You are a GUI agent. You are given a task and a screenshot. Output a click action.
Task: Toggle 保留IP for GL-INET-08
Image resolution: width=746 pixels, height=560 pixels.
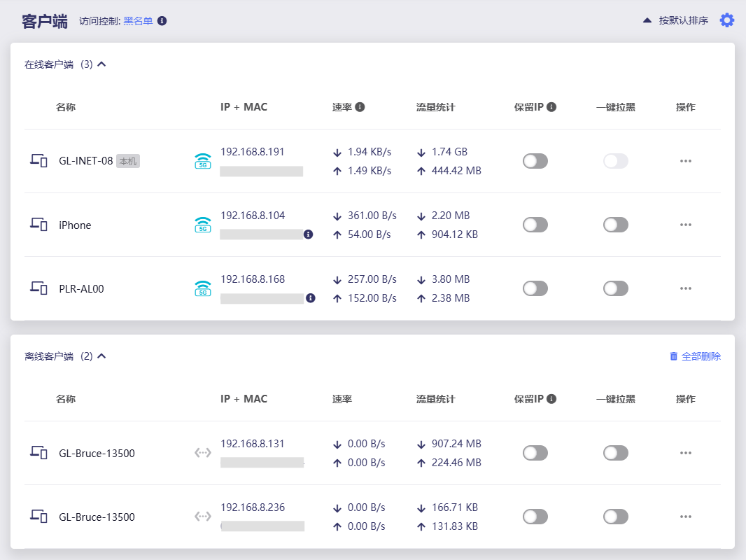coord(535,161)
